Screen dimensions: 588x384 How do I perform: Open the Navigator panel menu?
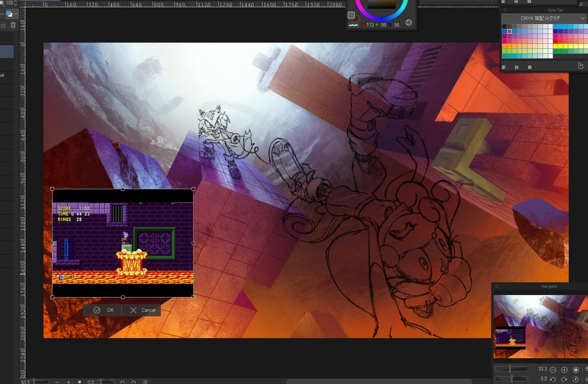[x=496, y=286]
